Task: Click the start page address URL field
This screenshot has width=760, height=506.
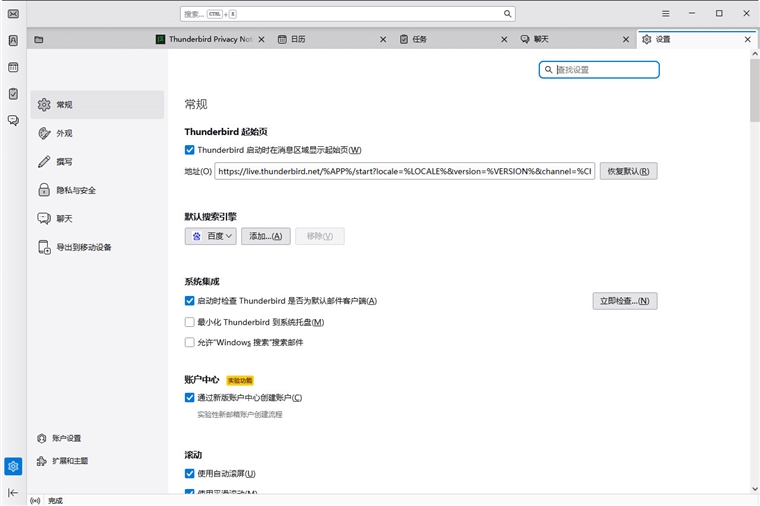Action: (x=405, y=171)
